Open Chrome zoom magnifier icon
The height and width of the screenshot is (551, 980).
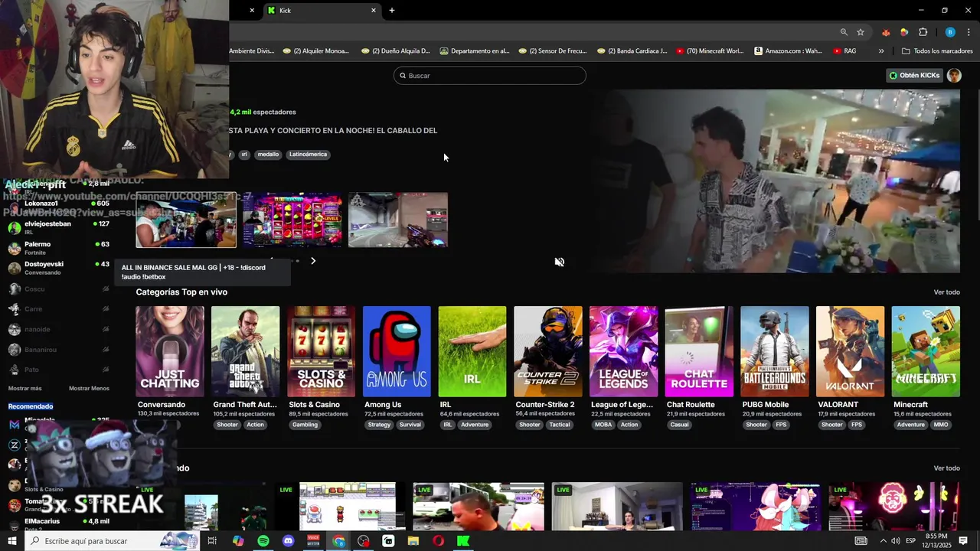point(844,32)
